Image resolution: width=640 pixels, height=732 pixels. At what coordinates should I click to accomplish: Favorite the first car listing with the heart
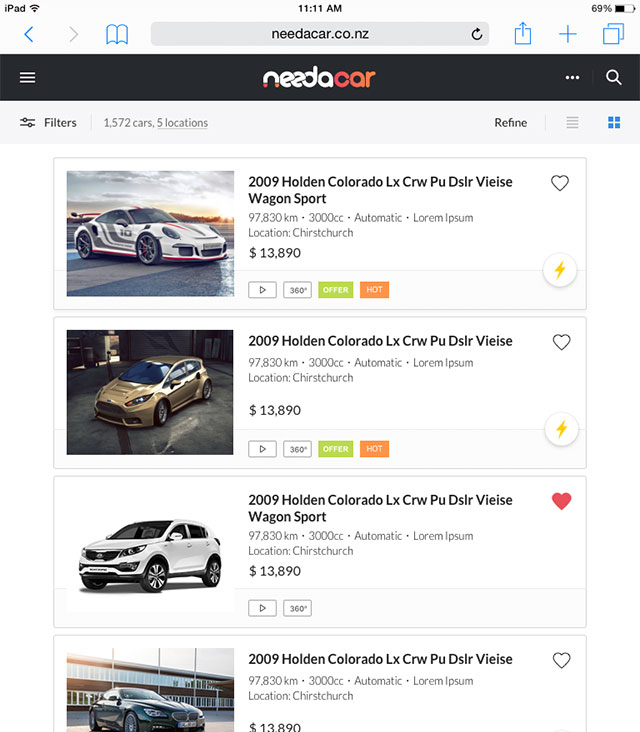[560, 183]
